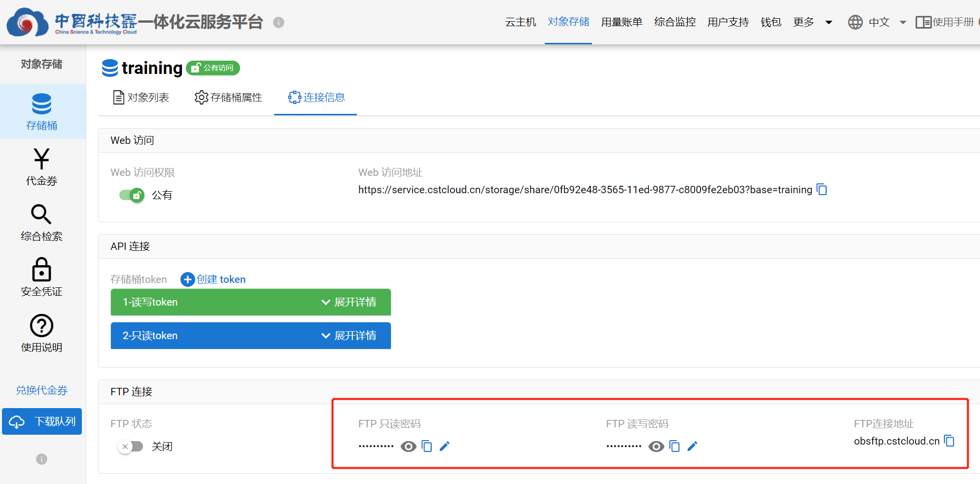Image resolution: width=980 pixels, height=484 pixels.
Task: Edit the FTP 读写密码 with pencil icon
Action: [x=693, y=447]
